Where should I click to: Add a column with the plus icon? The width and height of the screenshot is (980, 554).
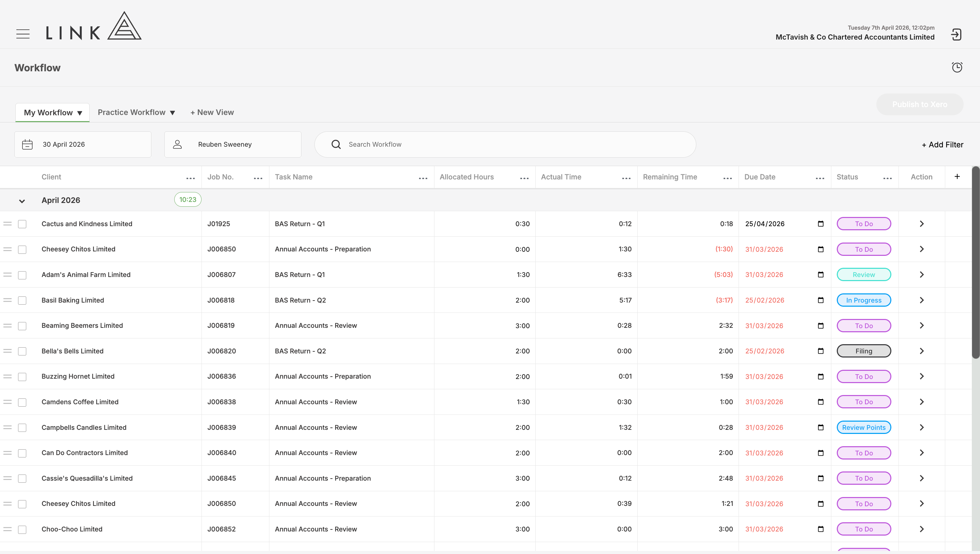point(957,177)
